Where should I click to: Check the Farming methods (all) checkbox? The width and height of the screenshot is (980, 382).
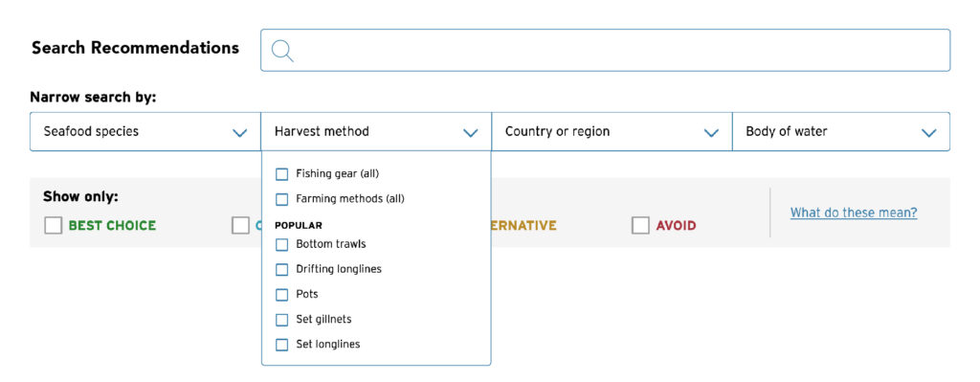(282, 199)
